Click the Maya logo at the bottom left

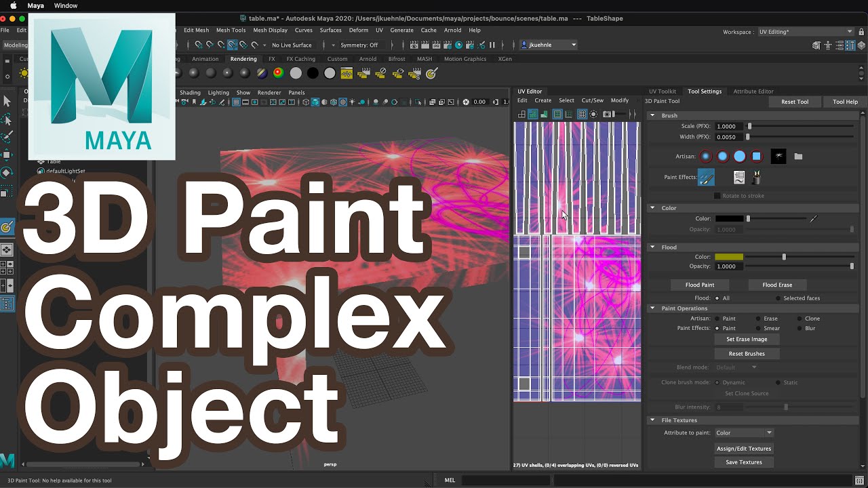pyautogui.click(x=6, y=461)
